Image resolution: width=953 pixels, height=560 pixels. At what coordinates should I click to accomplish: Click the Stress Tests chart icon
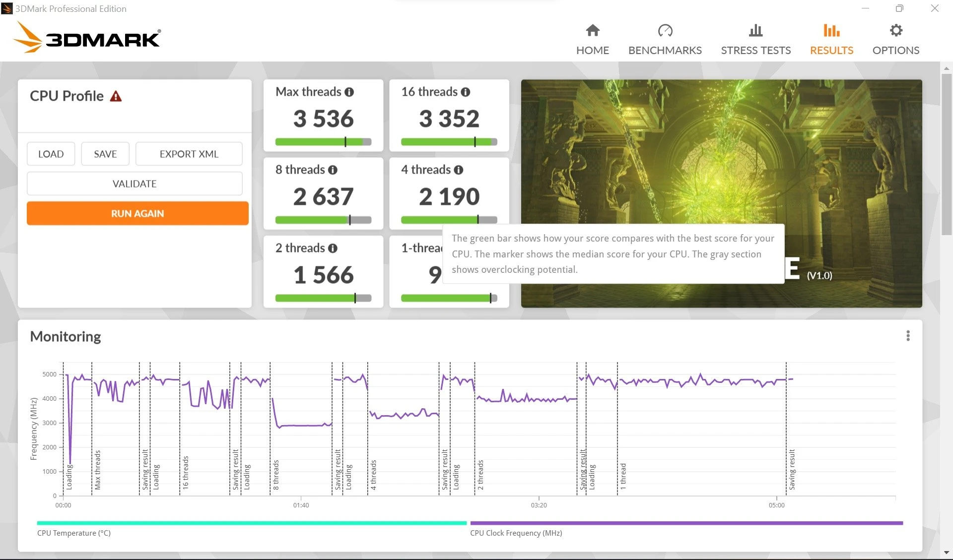pos(755,30)
